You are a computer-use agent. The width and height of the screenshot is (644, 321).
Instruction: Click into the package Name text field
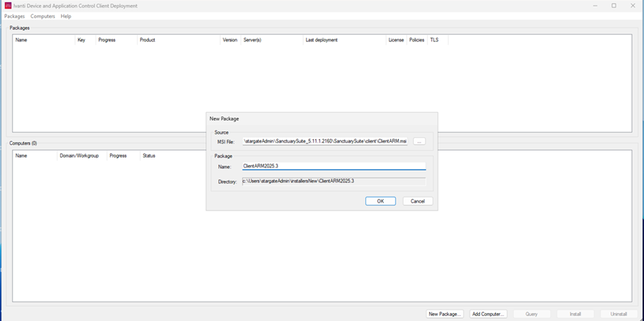point(333,166)
